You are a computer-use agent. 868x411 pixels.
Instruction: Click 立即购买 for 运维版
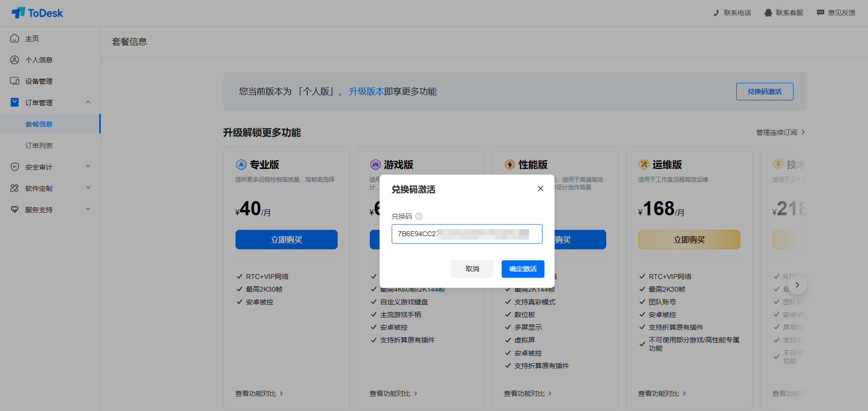pyautogui.click(x=689, y=240)
